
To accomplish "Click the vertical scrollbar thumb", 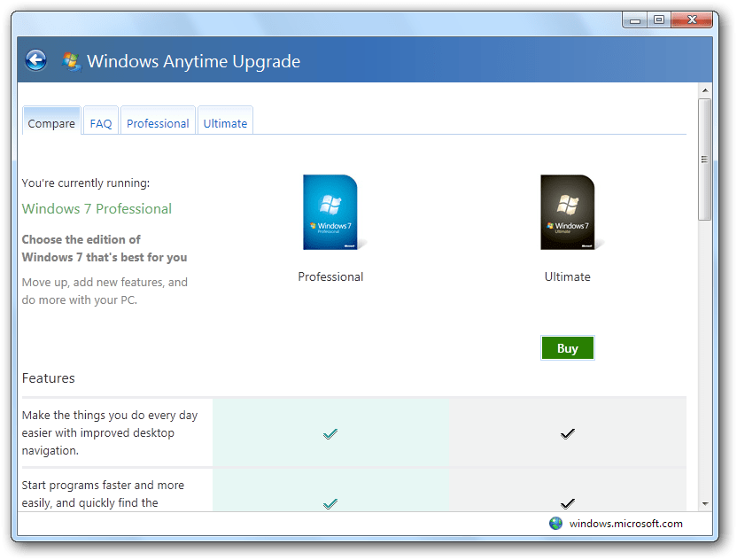I will 704,159.
